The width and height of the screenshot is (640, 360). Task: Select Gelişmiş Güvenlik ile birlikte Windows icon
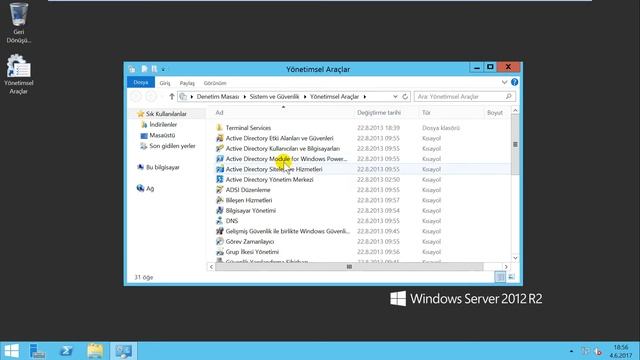[x=219, y=231]
